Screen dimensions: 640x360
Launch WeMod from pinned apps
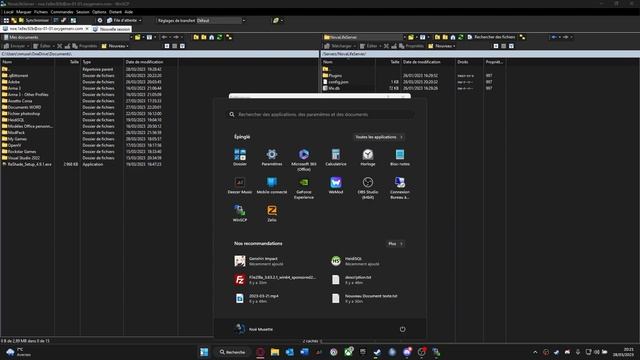(336, 185)
